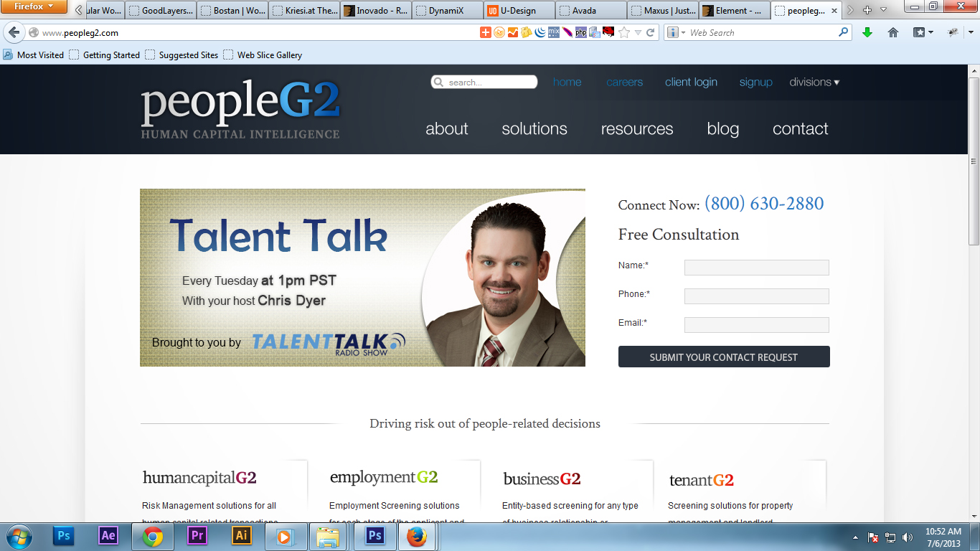Viewport: 980px width, 551px height.
Task: Open the 'client login' link
Action: [691, 82]
